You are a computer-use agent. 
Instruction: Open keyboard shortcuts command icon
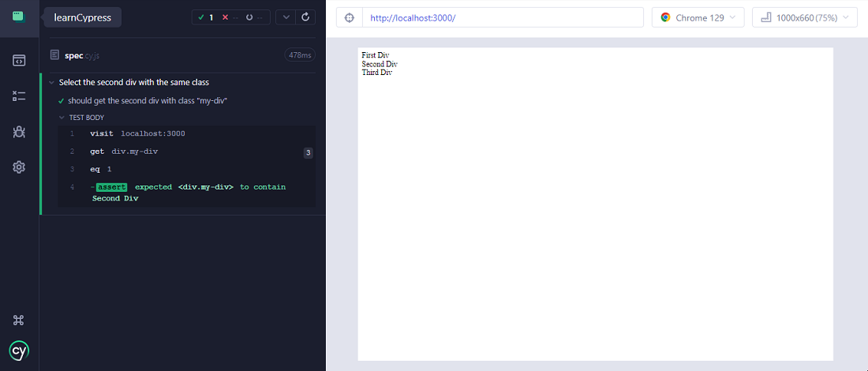[x=19, y=320]
